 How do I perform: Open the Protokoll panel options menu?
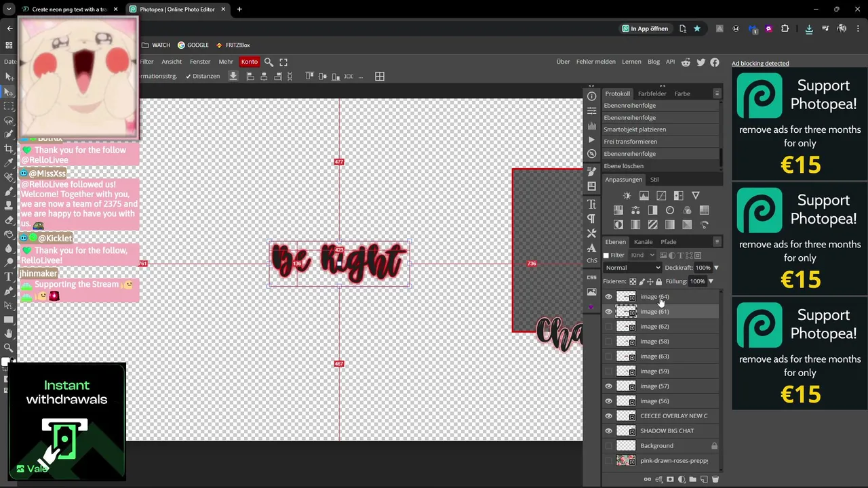coord(717,94)
